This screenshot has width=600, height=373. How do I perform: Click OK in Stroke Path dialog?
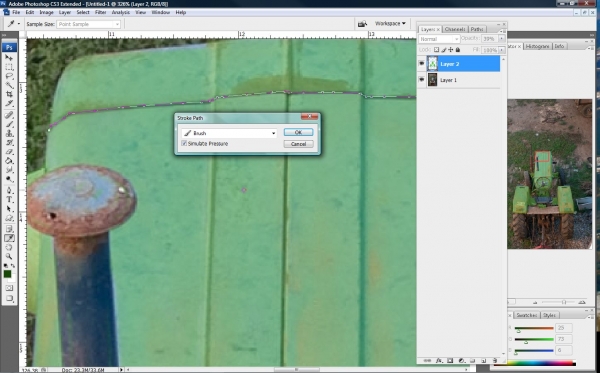[x=298, y=132]
